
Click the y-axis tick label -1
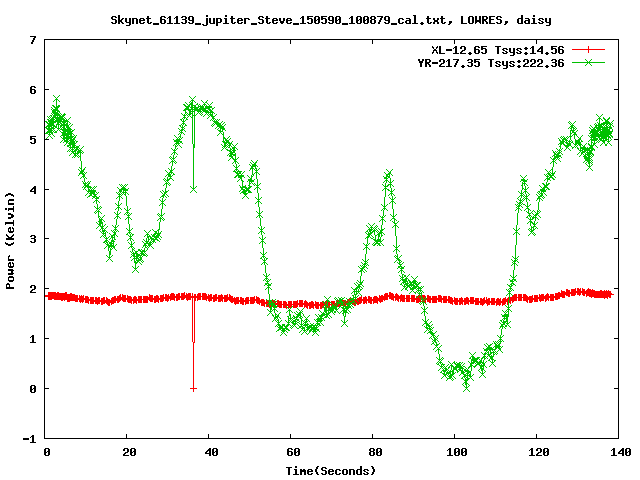30,439
